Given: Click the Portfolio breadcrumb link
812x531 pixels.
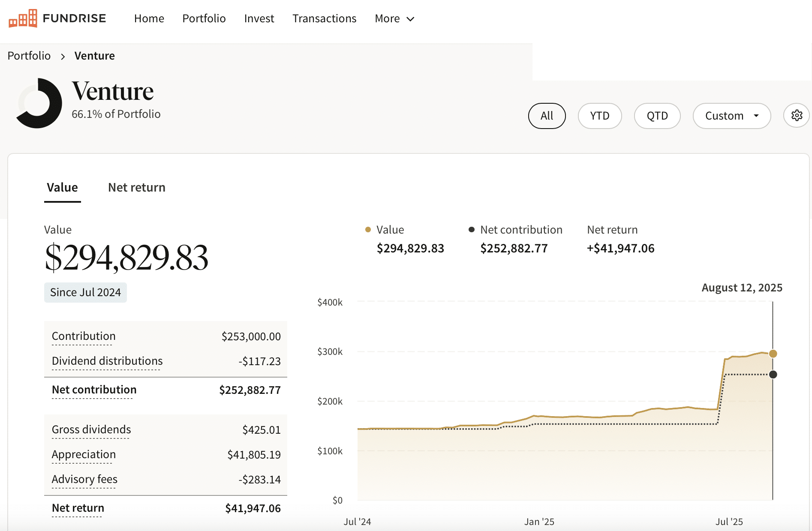Looking at the screenshot, I should coord(28,56).
